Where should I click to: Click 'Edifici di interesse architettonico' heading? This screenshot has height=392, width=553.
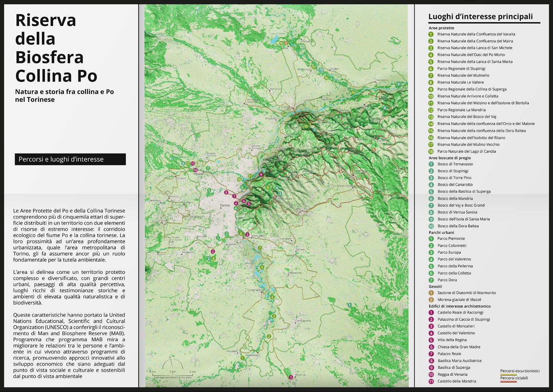[459, 306]
